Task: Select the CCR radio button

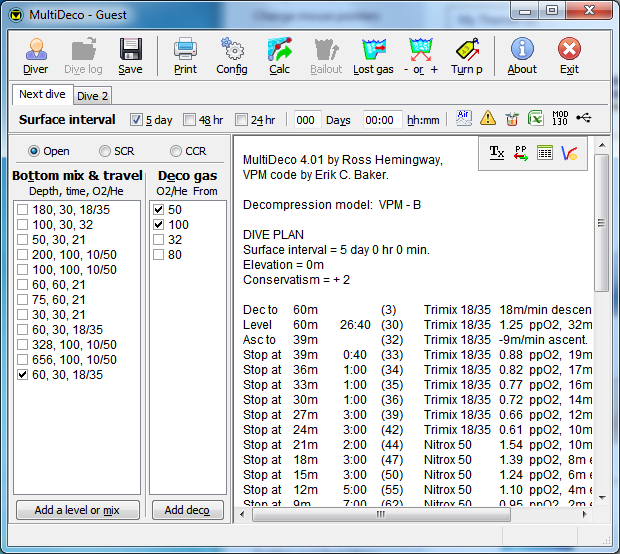Action: tap(176, 151)
